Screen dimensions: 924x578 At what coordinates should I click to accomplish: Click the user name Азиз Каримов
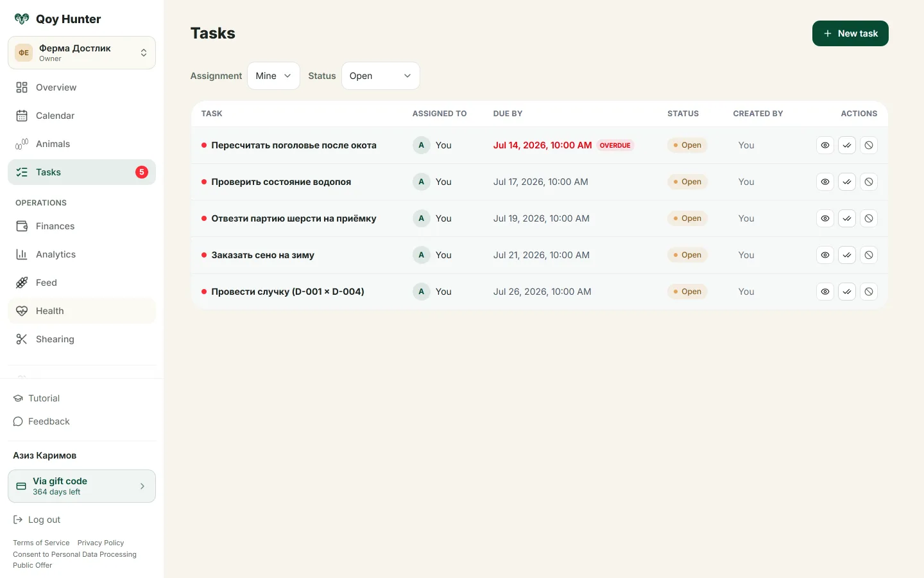(45, 455)
